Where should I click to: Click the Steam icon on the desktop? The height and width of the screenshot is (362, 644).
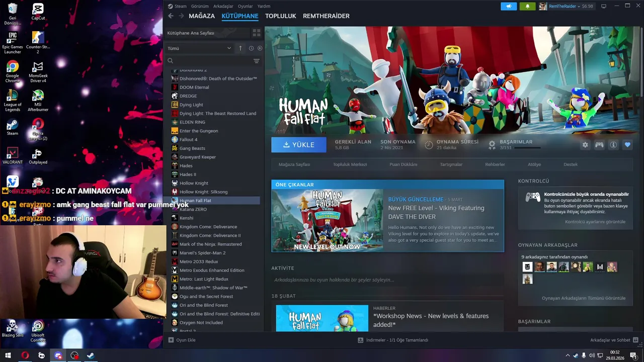[13, 127]
